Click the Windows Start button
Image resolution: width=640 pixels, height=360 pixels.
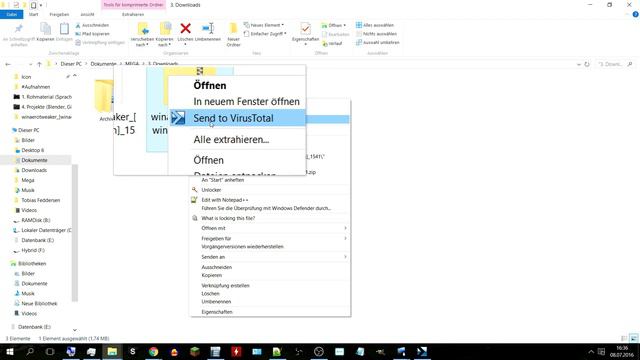coord(9,351)
